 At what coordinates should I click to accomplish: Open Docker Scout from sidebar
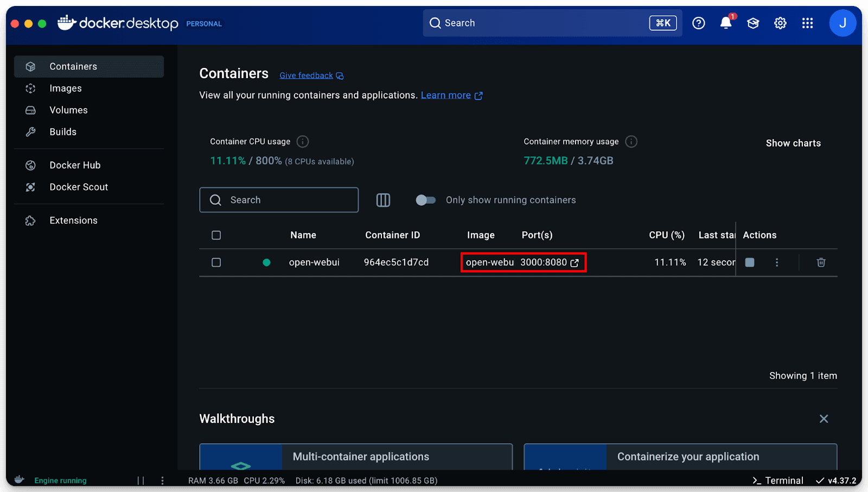[78, 187]
